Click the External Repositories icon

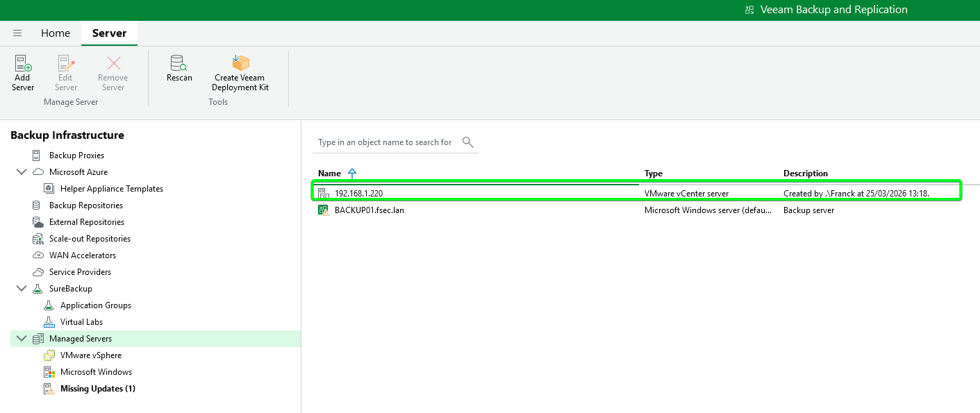[38, 222]
